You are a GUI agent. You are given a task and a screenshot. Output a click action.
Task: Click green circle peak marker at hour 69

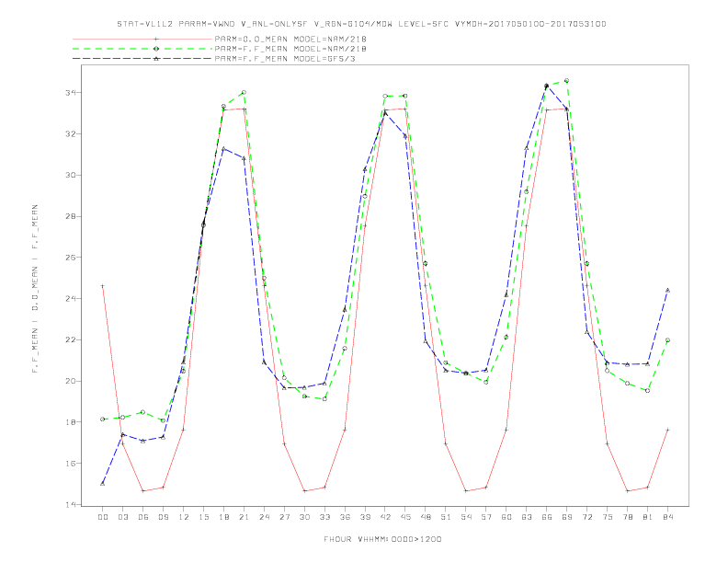coord(566,81)
